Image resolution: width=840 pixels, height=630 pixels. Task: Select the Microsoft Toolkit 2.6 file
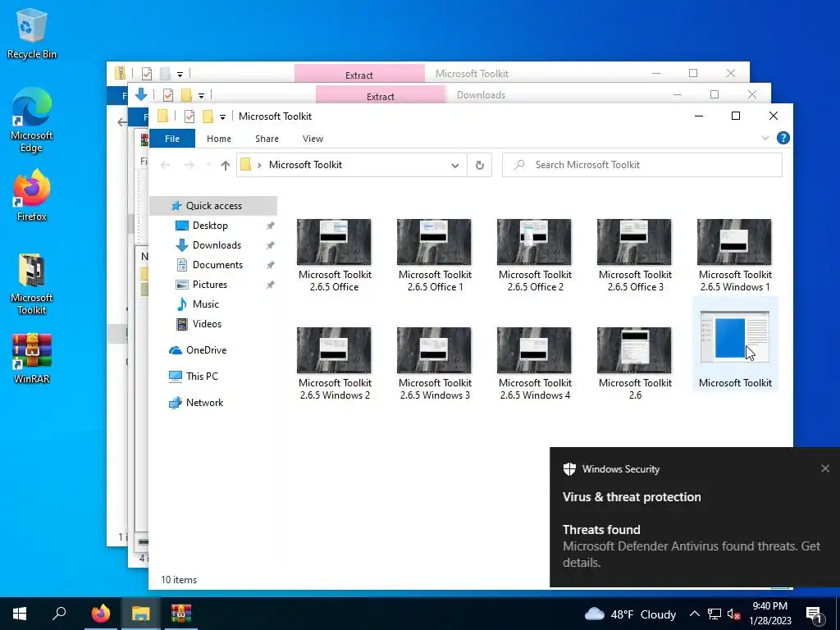pos(634,363)
